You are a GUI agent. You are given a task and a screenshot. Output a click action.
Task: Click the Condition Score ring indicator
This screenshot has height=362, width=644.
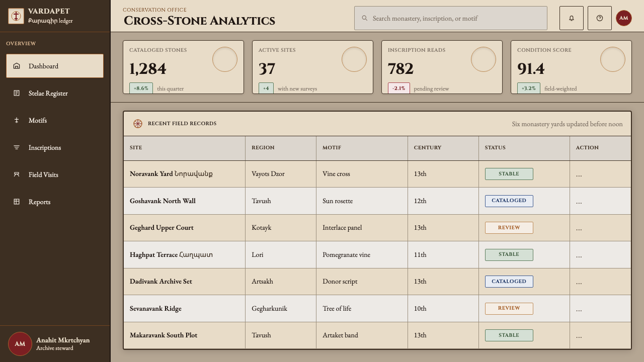point(613,59)
